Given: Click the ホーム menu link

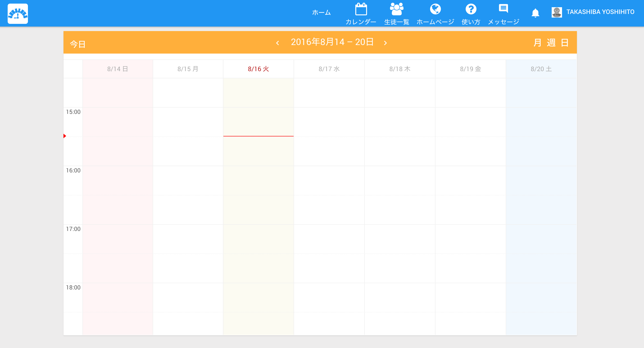Looking at the screenshot, I should (321, 13).
